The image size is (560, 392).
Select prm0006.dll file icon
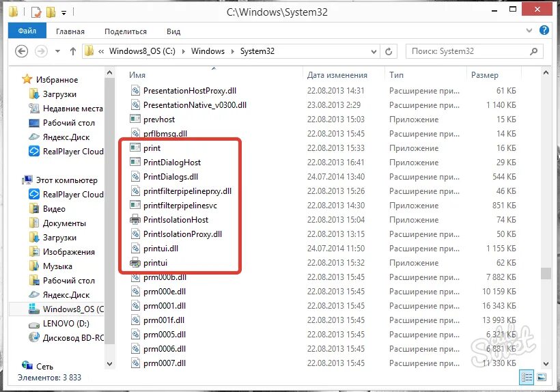point(135,348)
